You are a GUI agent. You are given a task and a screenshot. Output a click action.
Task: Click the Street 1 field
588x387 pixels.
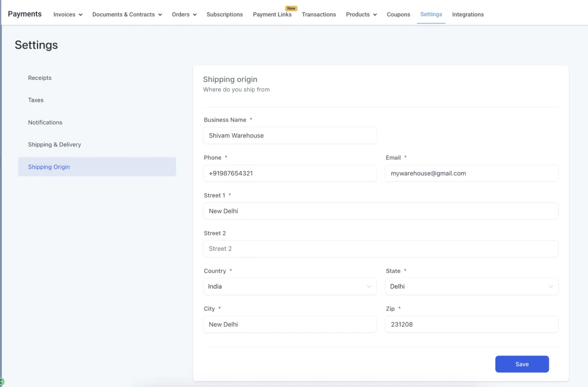pos(381,211)
